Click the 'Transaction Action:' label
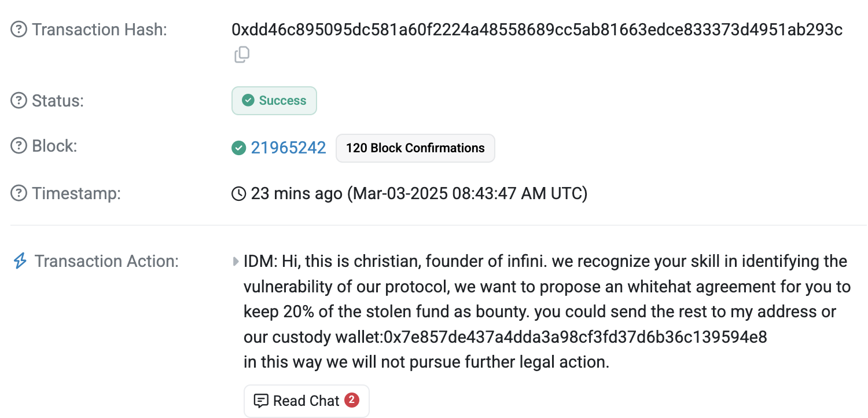The height and width of the screenshot is (418, 868). coord(106,261)
